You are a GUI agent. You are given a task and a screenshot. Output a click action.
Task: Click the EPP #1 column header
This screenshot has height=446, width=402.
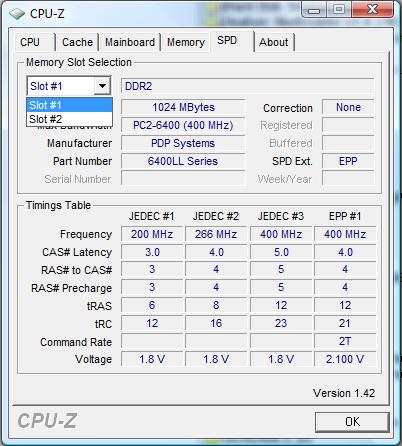345,216
